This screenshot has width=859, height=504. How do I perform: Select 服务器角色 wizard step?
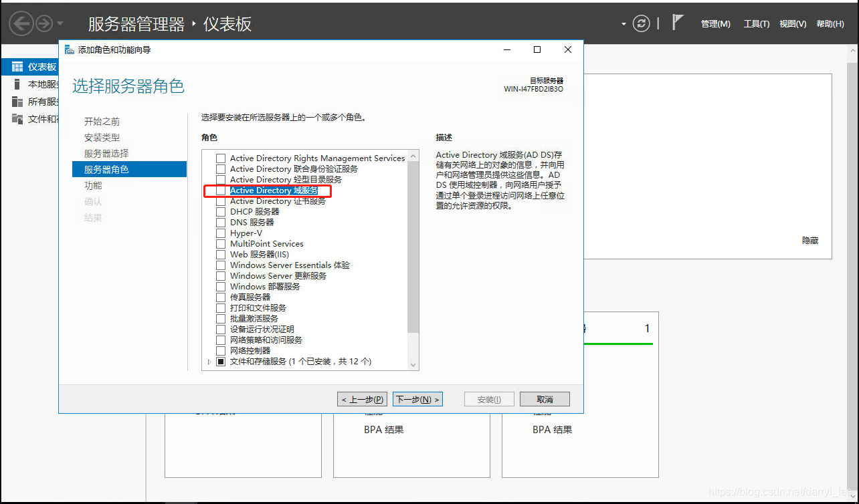tap(129, 170)
